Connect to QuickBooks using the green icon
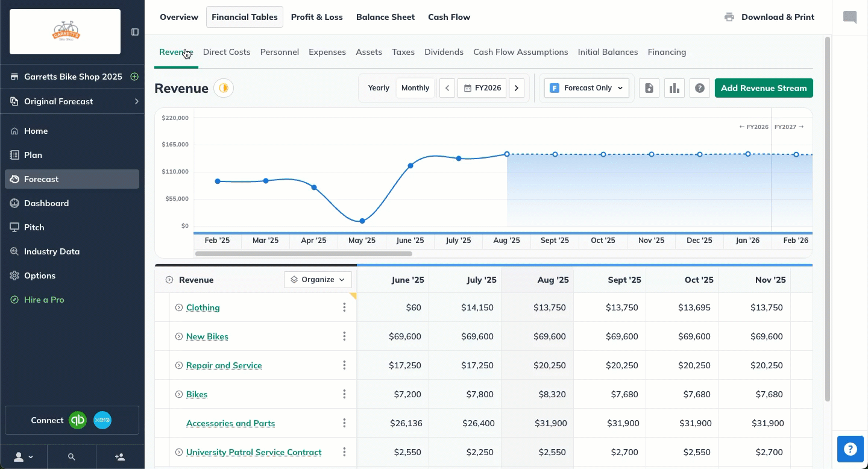The height and width of the screenshot is (469, 868). click(x=78, y=420)
